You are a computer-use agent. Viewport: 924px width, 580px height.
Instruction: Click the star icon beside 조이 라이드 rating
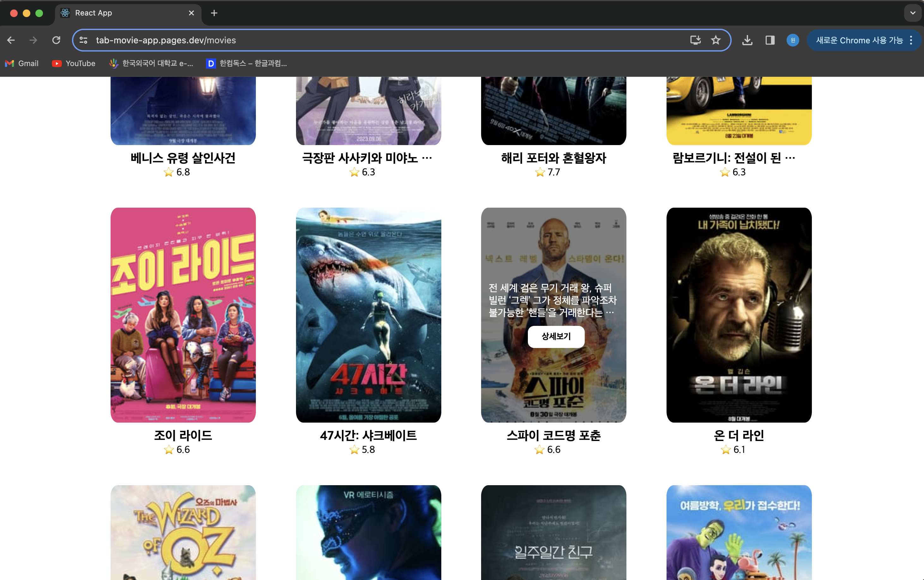tap(169, 449)
